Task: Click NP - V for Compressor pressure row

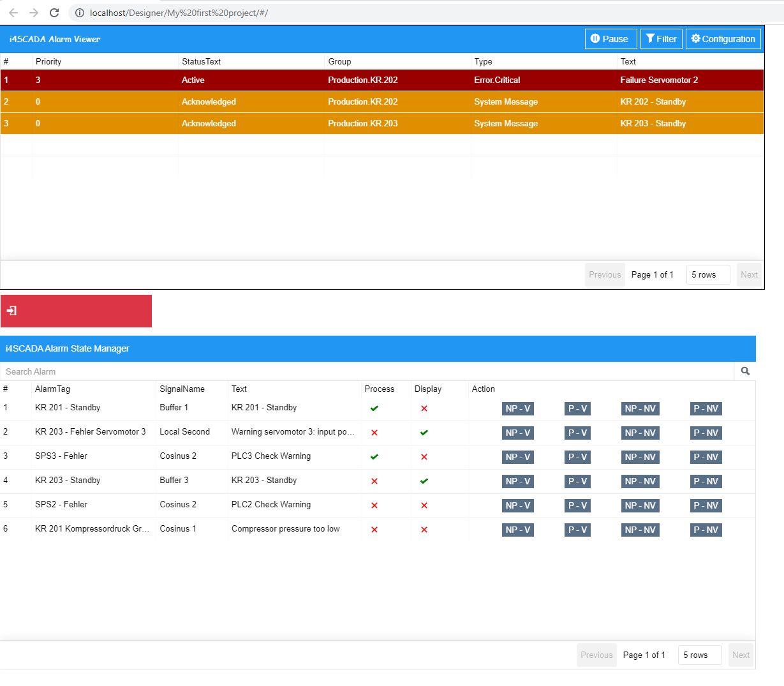Action: click(x=518, y=530)
